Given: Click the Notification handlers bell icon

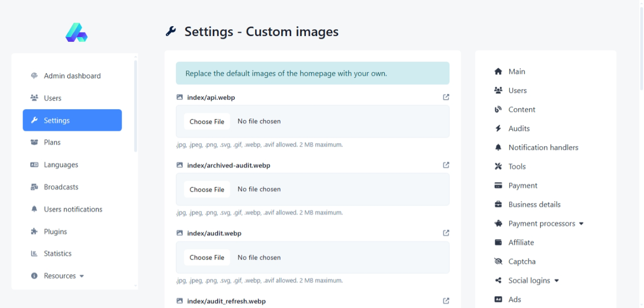Looking at the screenshot, I should 498,148.
